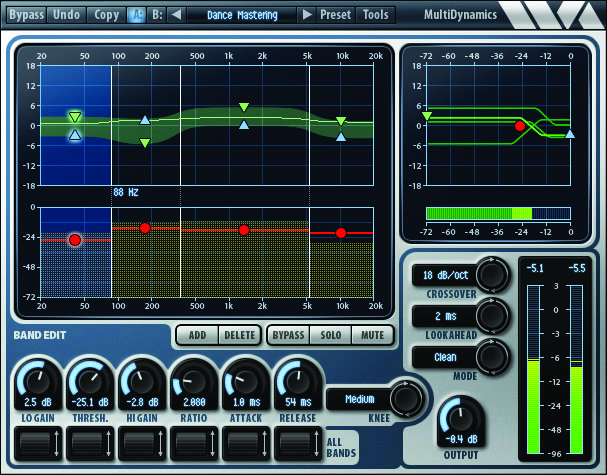Click the 2.5 dB LO GAIN value
Screen dimensions: 607x475
pyautogui.click(x=38, y=402)
